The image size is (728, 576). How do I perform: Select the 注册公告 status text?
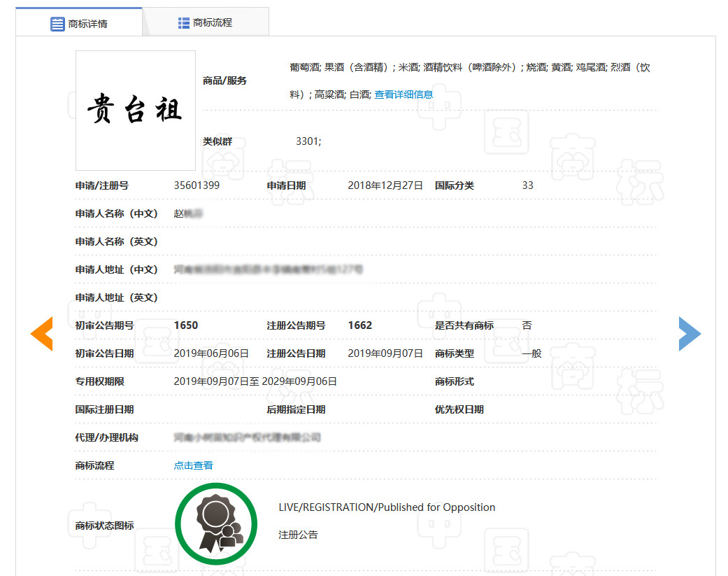298,535
